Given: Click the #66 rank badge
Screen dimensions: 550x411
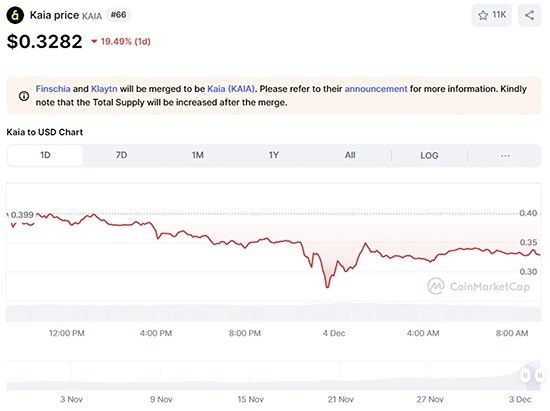Looking at the screenshot, I should click(118, 15).
